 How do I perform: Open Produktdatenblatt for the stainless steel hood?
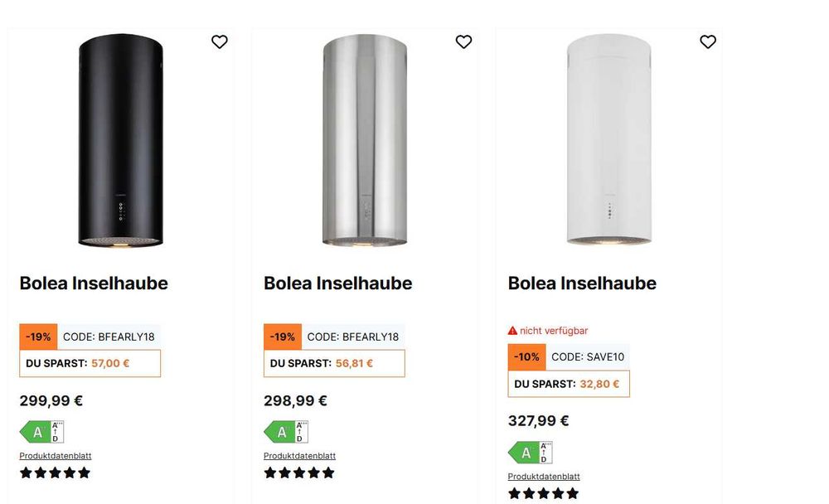[299, 456]
